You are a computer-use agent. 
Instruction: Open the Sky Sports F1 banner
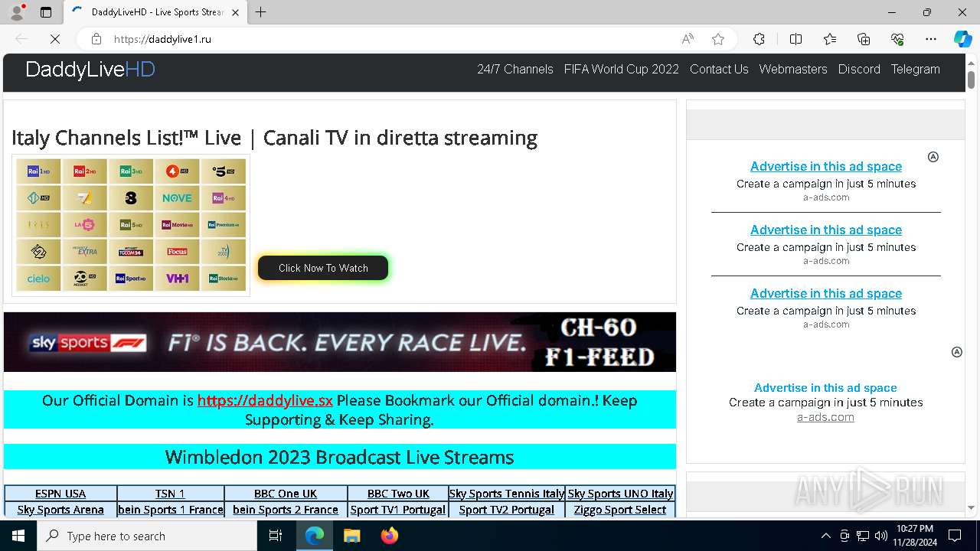[340, 342]
